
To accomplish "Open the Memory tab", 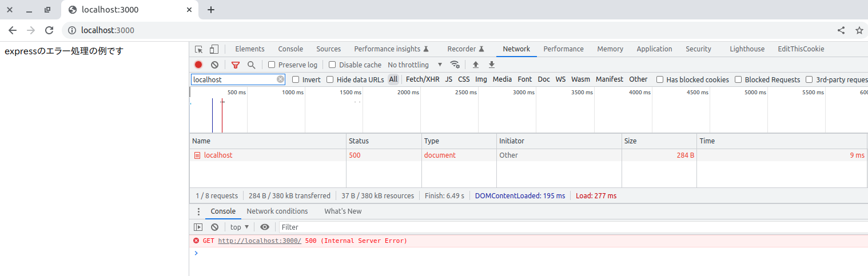I will coord(610,49).
